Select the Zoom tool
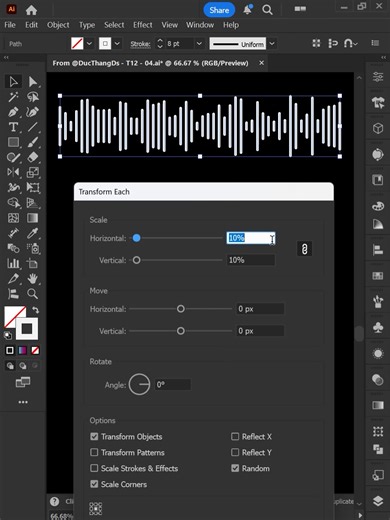 [32, 294]
